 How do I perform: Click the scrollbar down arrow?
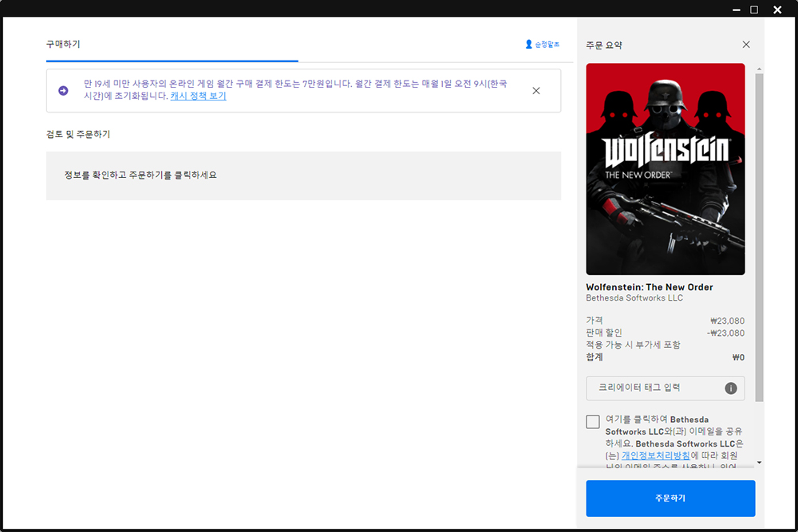[760, 463]
